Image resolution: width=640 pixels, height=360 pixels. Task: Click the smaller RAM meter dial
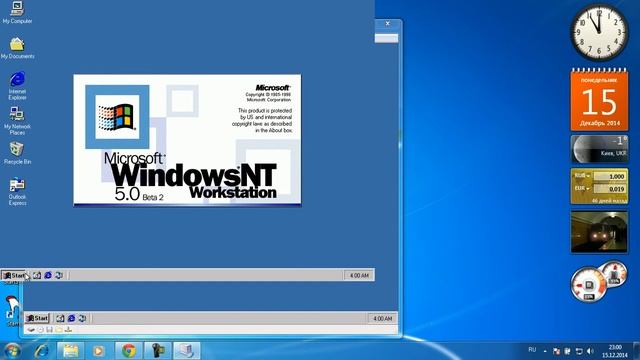[614, 273]
